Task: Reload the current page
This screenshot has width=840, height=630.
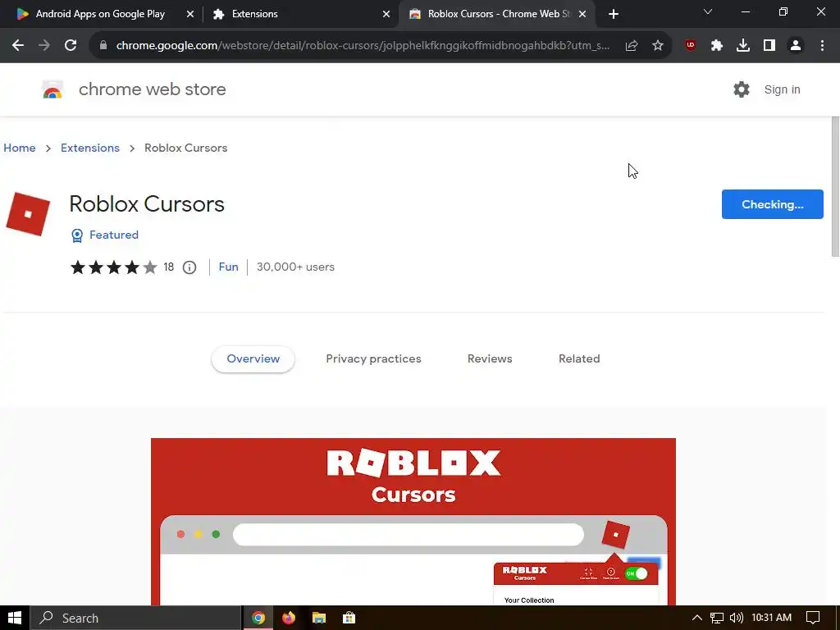Action: click(x=71, y=46)
